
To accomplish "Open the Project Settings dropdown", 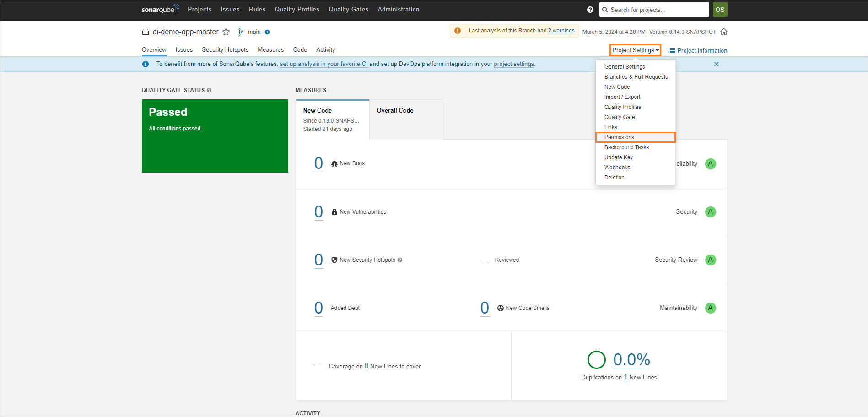I will 635,50.
